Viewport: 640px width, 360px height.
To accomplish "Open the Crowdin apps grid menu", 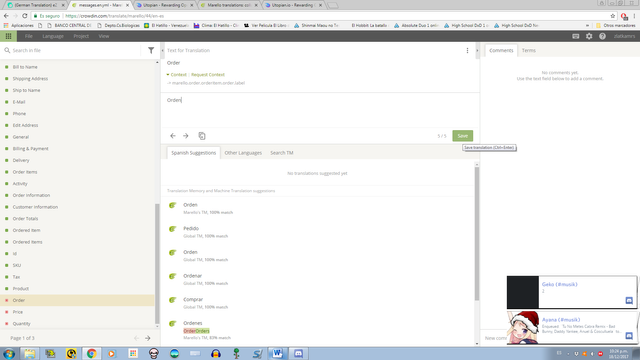I will [x=8, y=36].
